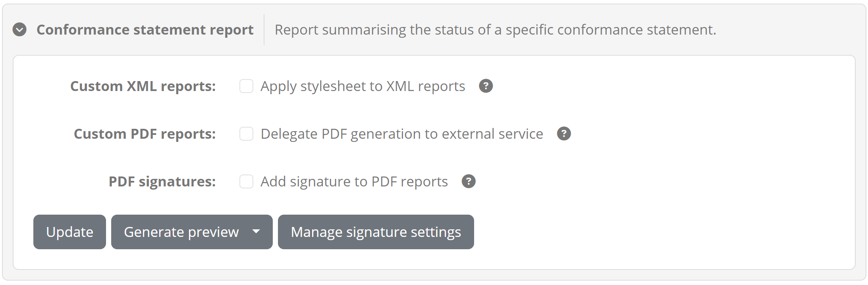Open help for Delegate PDF generation option
The image size is (868, 285).
pyautogui.click(x=564, y=134)
